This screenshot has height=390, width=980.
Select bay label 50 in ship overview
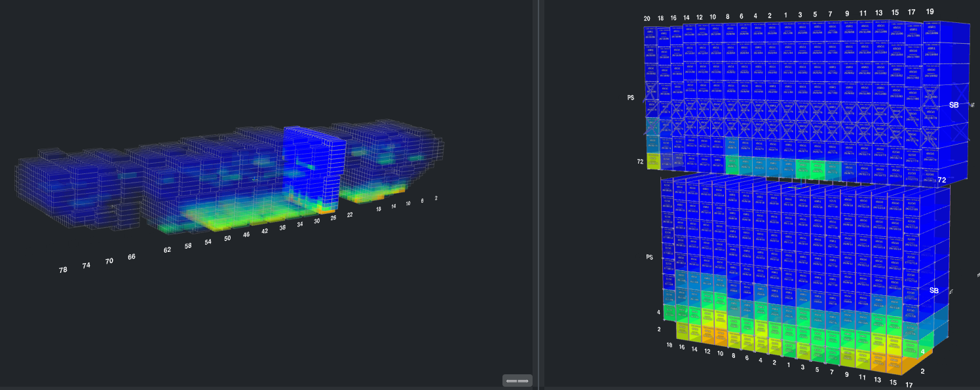(x=227, y=238)
